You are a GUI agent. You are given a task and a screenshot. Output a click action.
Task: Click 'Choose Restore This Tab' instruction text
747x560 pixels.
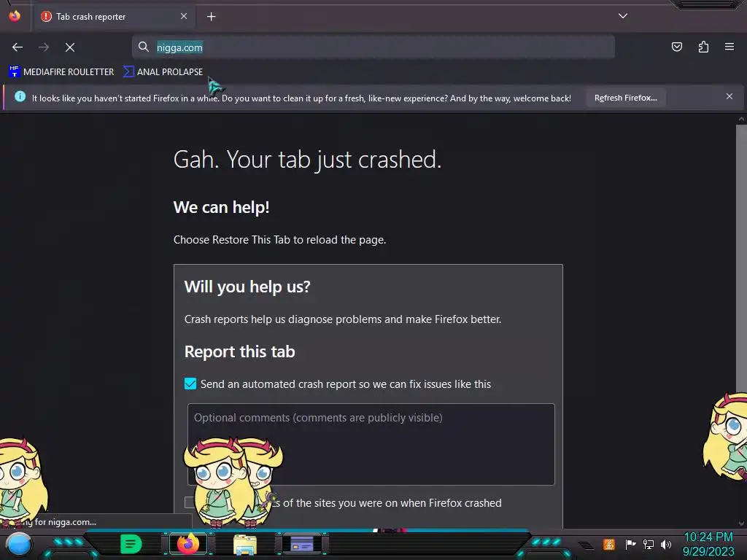click(279, 239)
